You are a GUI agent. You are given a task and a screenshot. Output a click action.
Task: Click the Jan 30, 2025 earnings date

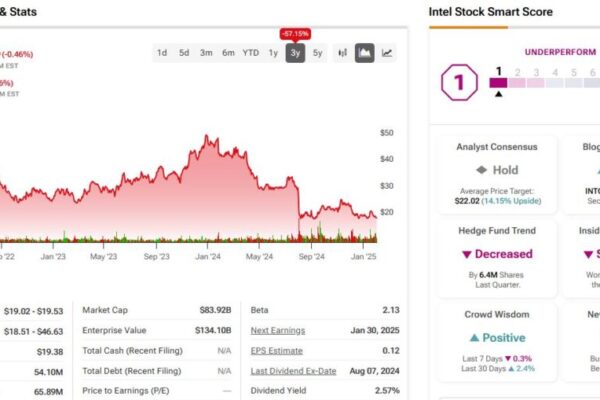[375, 330]
